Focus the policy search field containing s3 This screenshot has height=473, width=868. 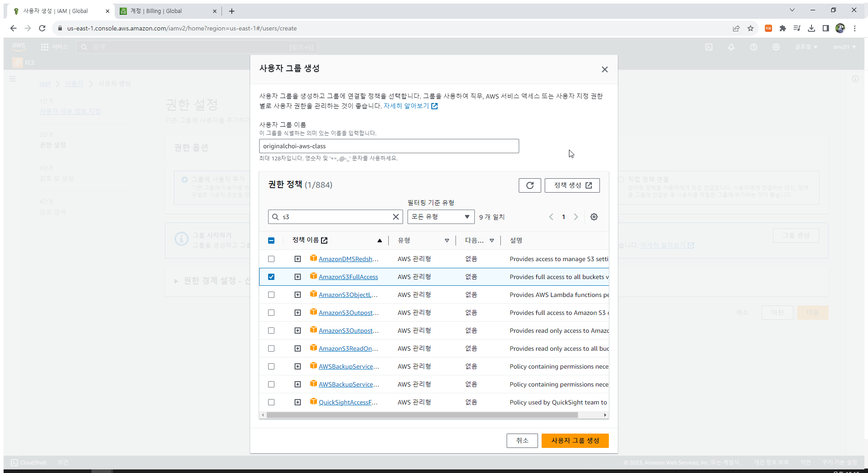tap(335, 217)
